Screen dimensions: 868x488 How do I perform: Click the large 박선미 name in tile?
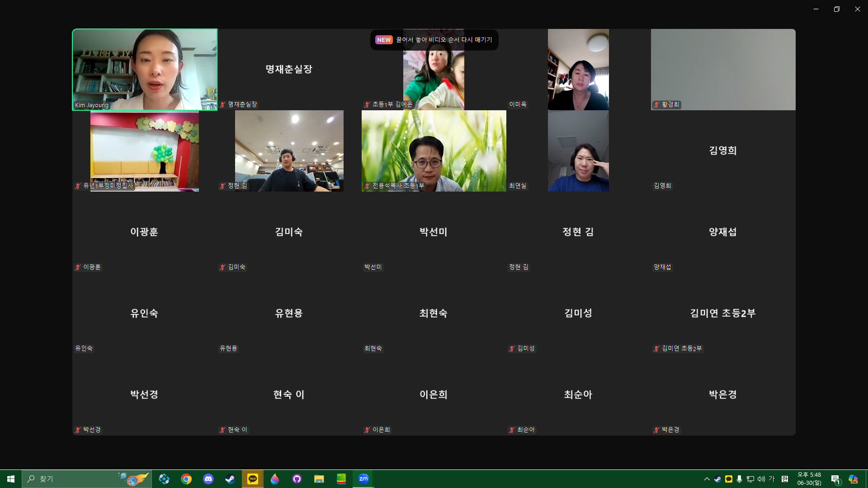pyautogui.click(x=434, y=232)
